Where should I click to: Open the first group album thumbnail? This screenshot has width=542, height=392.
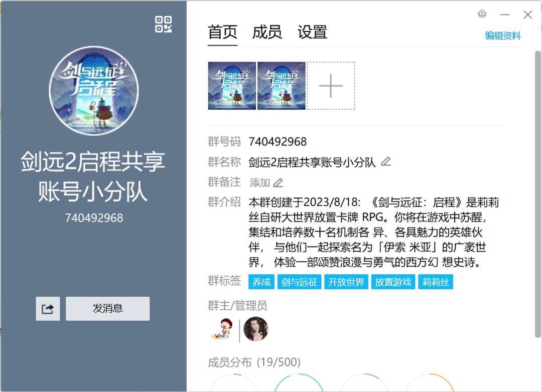pos(232,86)
